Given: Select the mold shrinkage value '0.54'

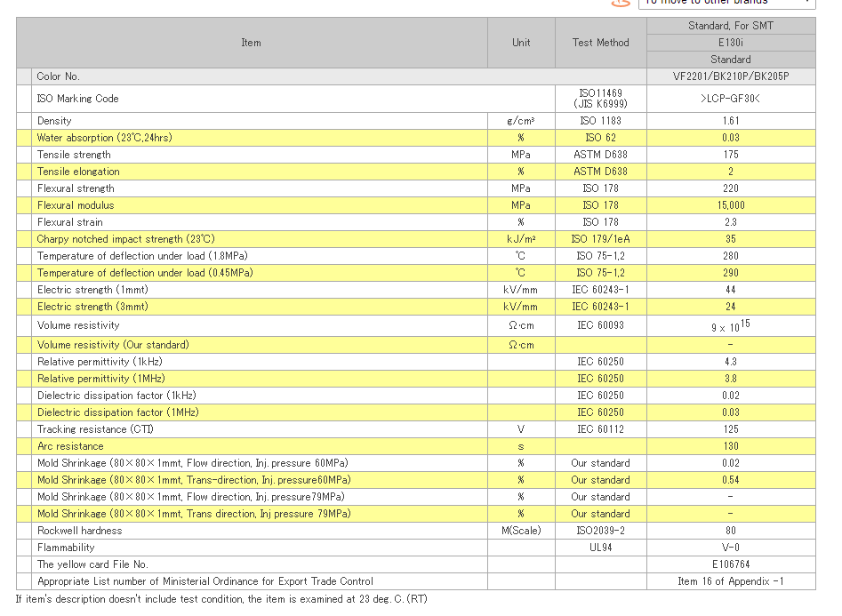Looking at the screenshot, I should click(x=731, y=480).
